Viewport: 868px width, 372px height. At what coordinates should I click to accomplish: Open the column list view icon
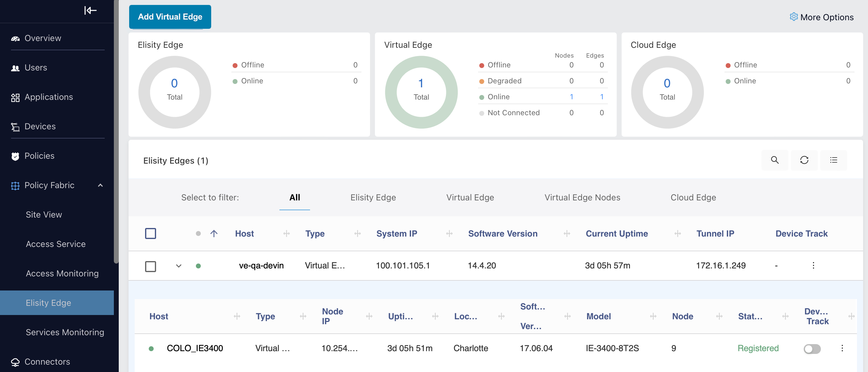point(833,160)
